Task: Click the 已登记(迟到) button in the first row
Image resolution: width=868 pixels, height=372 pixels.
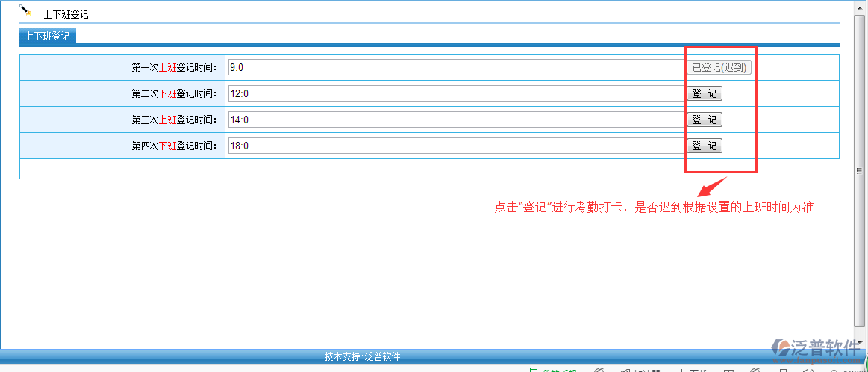Action: tap(719, 68)
